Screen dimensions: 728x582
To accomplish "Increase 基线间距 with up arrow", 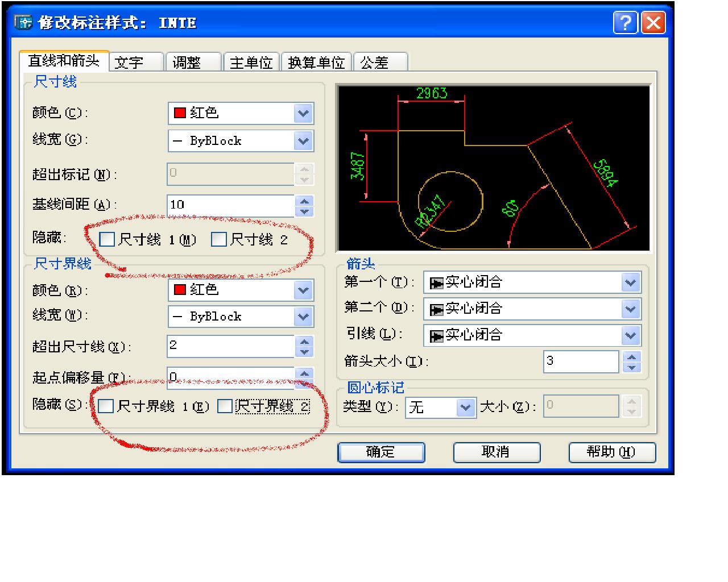I will (x=305, y=201).
